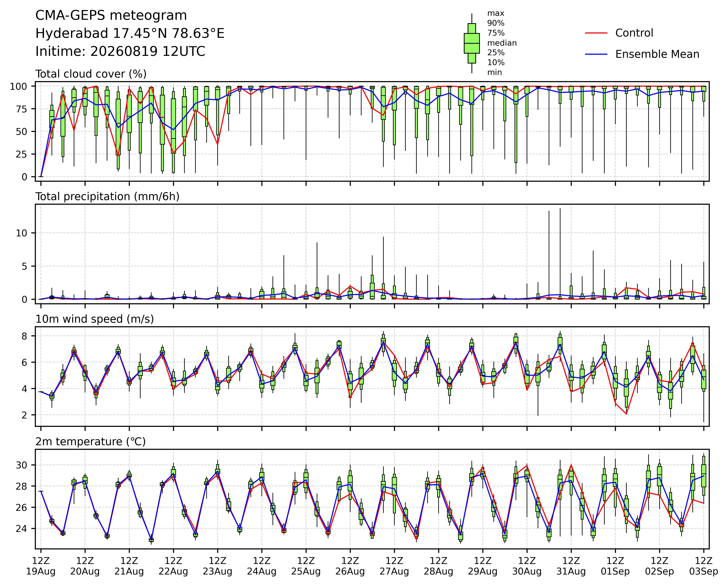Viewport: 728px width, 586px height.
Task: Click the red Control legend line
Action: pyautogui.click(x=596, y=33)
